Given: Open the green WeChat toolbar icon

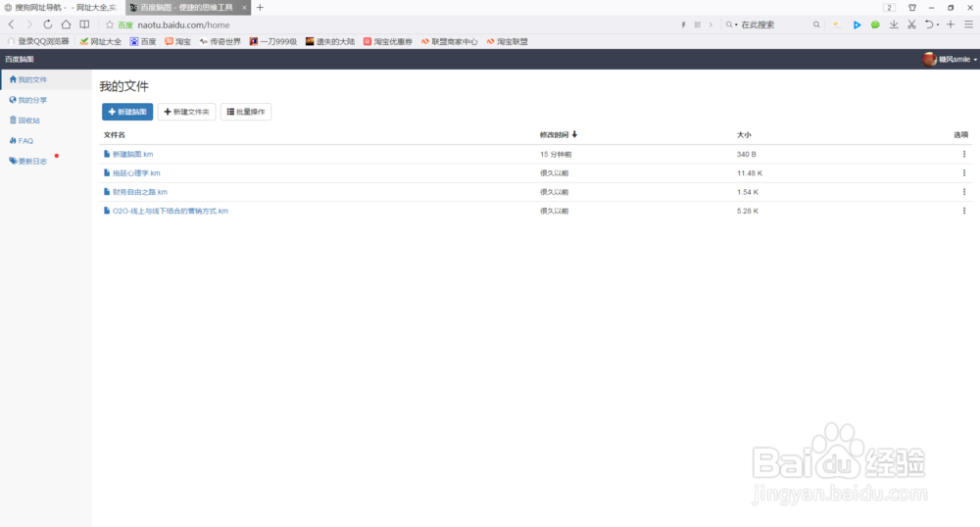Looking at the screenshot, I should click(875, 24).
